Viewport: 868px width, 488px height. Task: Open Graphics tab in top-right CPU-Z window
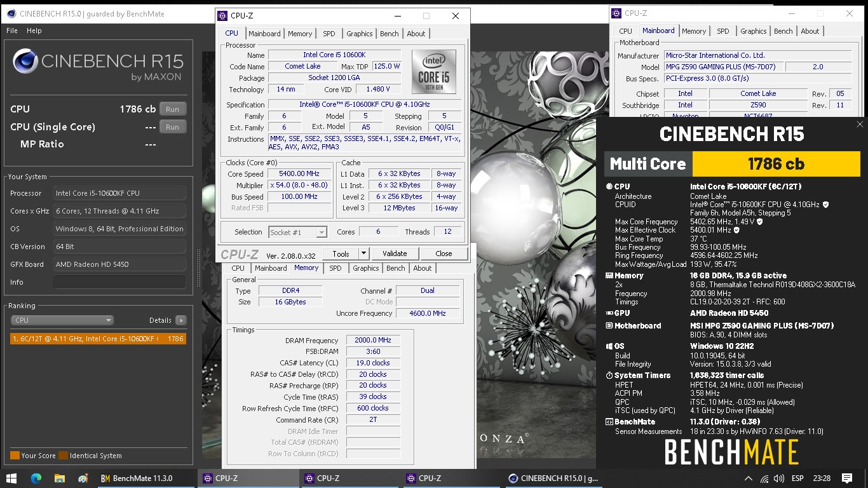click(x=754, y=31)
